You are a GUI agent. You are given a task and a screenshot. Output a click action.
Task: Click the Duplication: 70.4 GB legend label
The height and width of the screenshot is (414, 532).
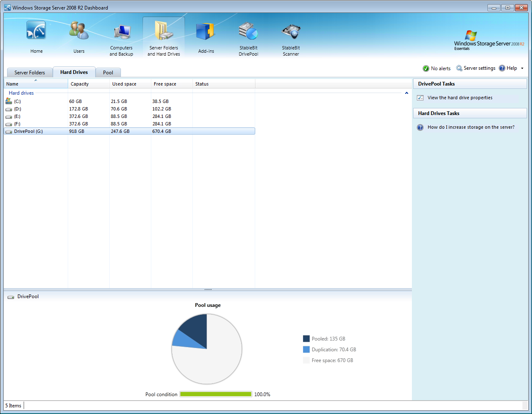pos(334,350)
